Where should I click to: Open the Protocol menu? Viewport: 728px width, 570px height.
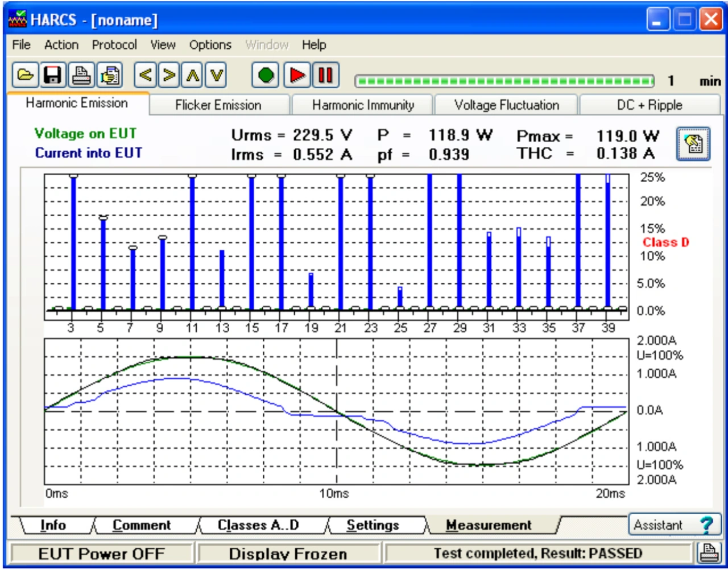(x=114, y=45)
